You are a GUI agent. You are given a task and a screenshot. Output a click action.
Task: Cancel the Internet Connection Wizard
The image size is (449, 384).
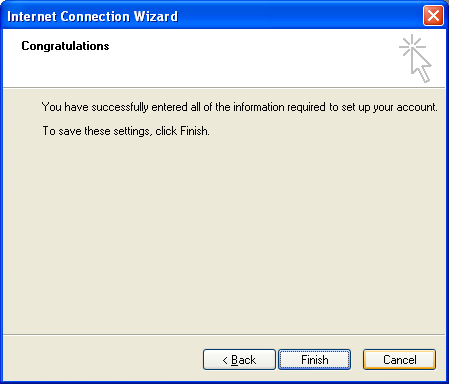click(x=399, y=359)
